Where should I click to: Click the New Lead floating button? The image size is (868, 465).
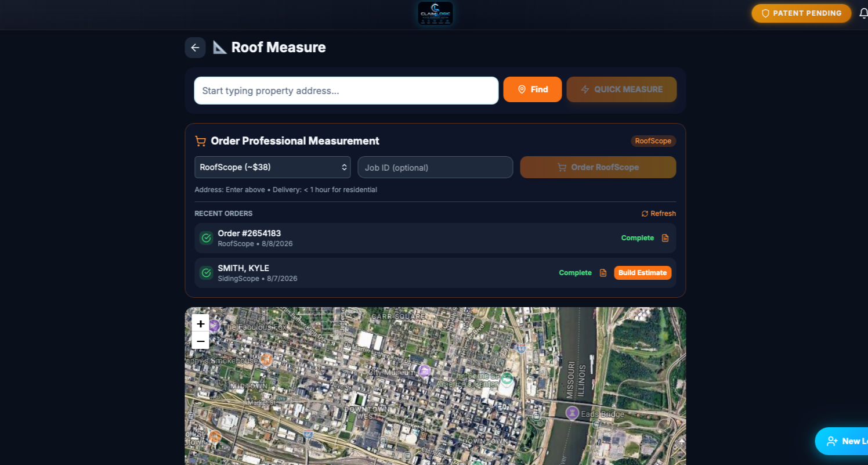point(841,441)
